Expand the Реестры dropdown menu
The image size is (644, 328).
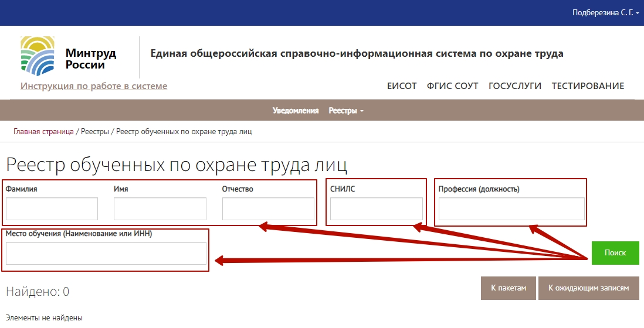click(x=345, y=111)
